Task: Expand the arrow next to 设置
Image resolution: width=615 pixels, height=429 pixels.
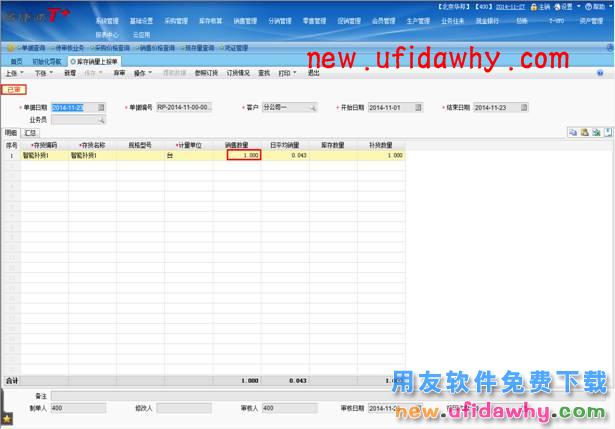Action: (579, 6)
